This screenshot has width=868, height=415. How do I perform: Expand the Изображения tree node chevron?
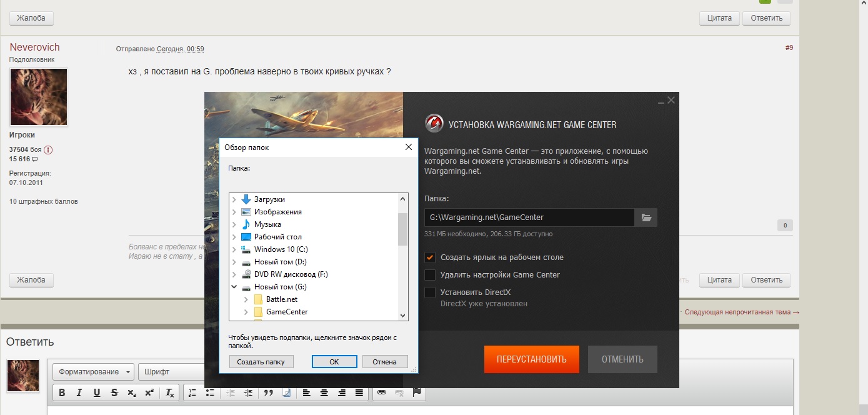click(x=234, y=212)
